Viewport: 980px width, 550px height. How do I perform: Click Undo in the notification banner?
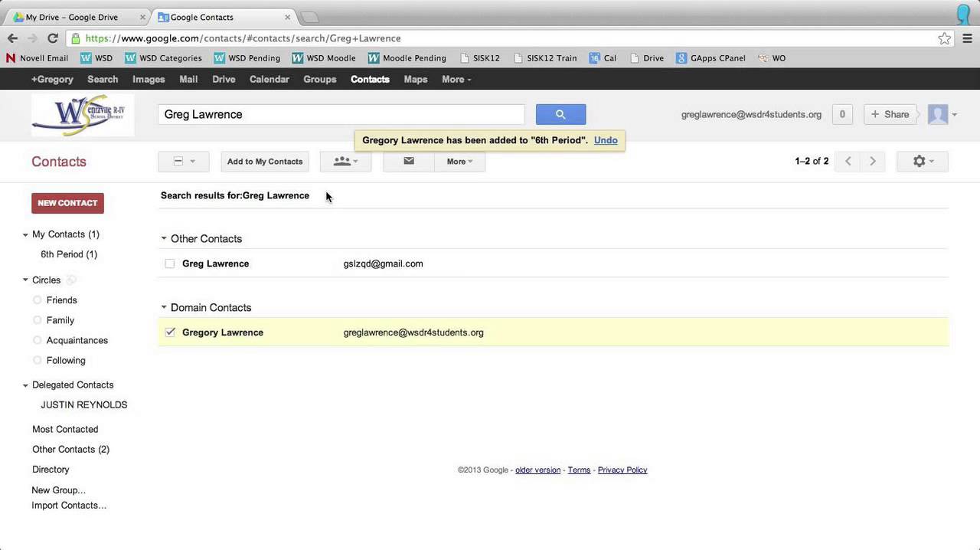pyautogui.click(x=606, y=140)
